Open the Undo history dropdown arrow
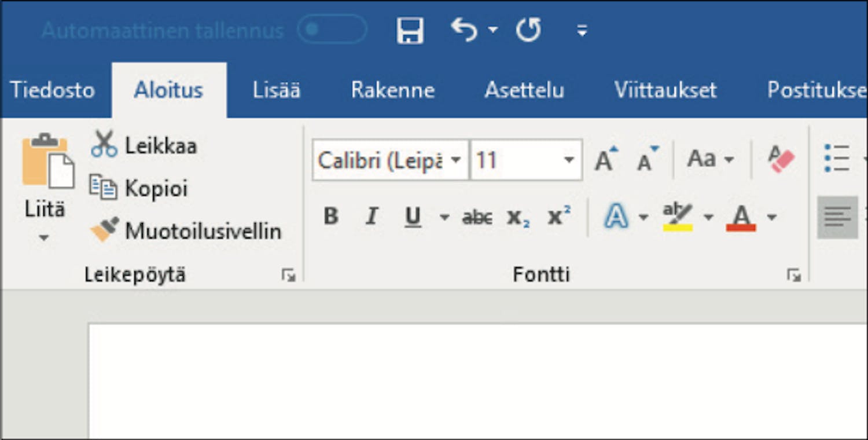The width and height of the screenshot is (868, 440). [x=492, y=30]
